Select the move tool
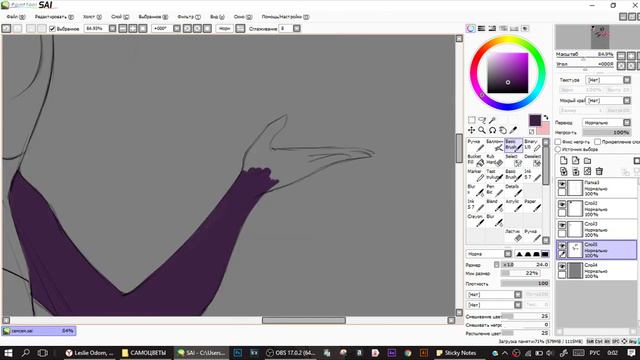The width and height of the screenshot is (640, 360). [471, 130]
